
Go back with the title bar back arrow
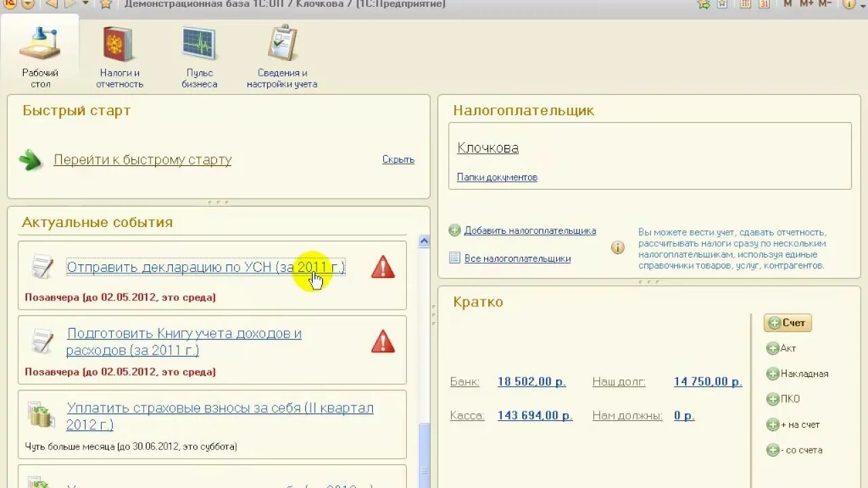52,4
